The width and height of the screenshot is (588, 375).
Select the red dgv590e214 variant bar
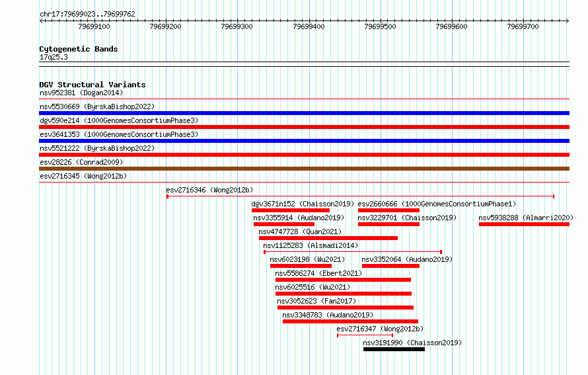[x=304, y=127]
